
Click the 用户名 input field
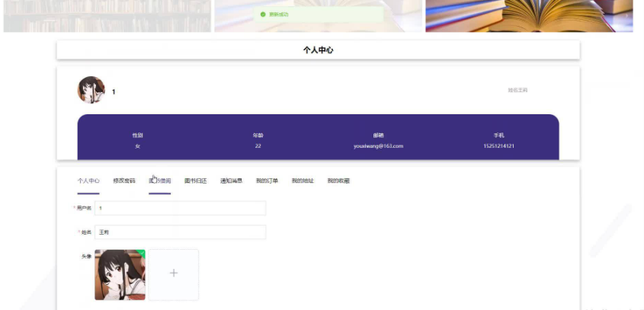point(181,208)
